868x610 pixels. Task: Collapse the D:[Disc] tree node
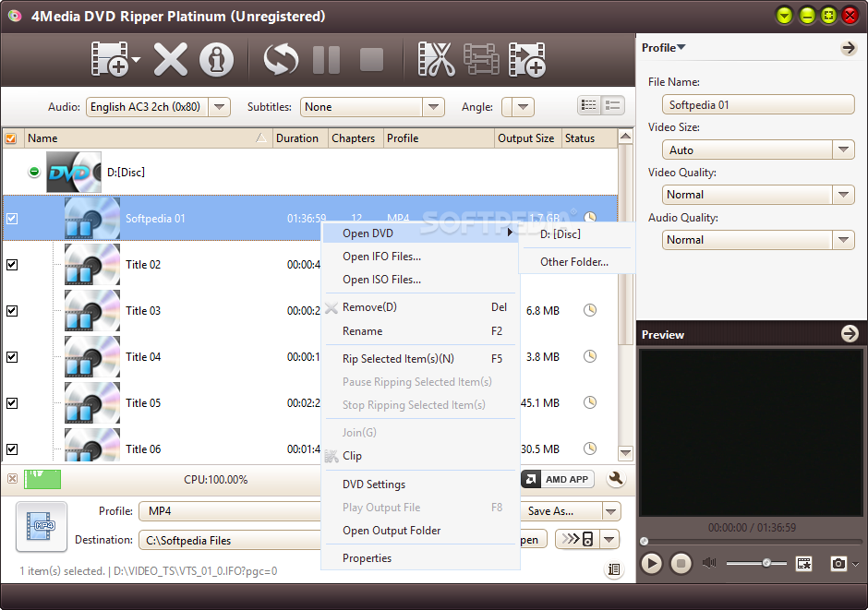[34, 172]
